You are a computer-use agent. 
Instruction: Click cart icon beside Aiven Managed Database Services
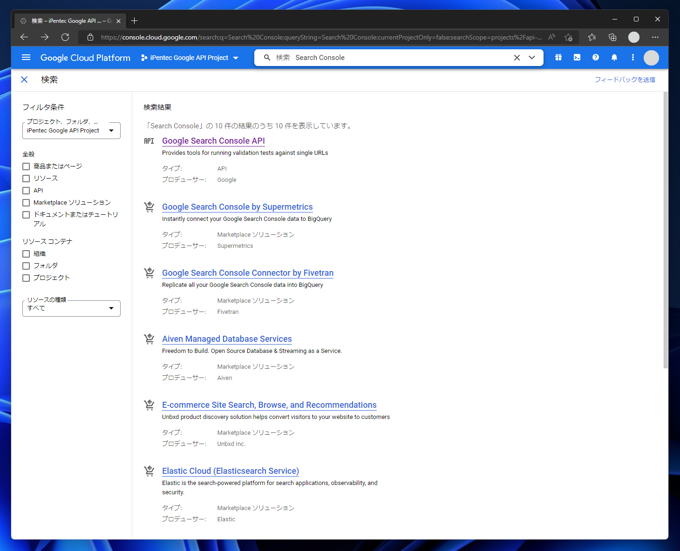pyautogui.click(x=149, y=339)
